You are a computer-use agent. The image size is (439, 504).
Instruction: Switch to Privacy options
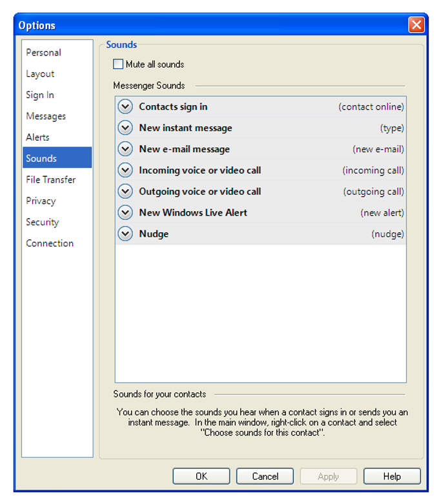[x=57, y=201]
